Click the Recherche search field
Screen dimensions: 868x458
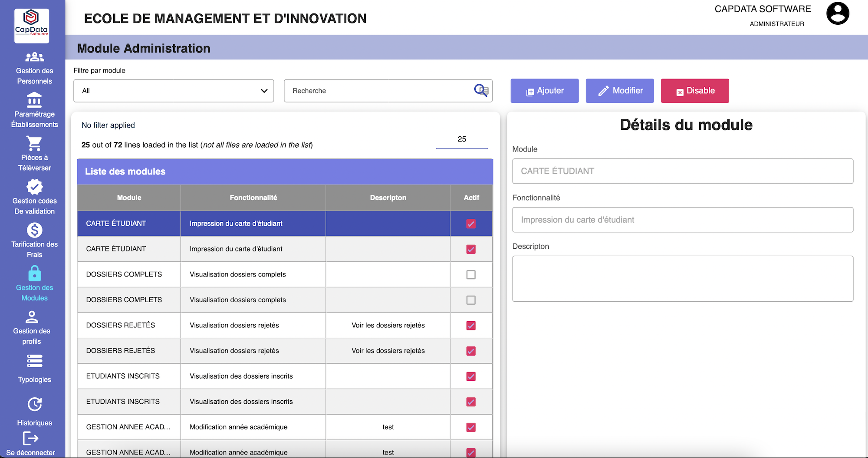388,91
